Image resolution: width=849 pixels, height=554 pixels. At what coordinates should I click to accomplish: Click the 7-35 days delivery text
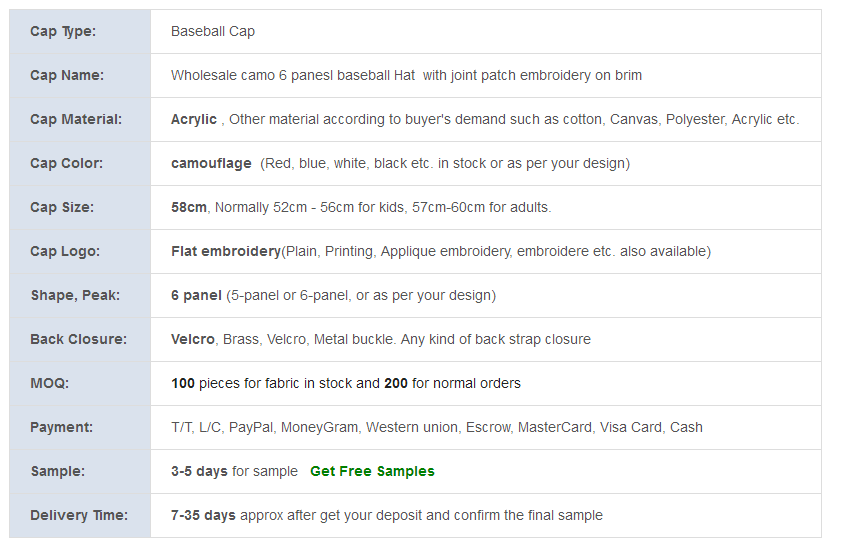click(203, 516)
